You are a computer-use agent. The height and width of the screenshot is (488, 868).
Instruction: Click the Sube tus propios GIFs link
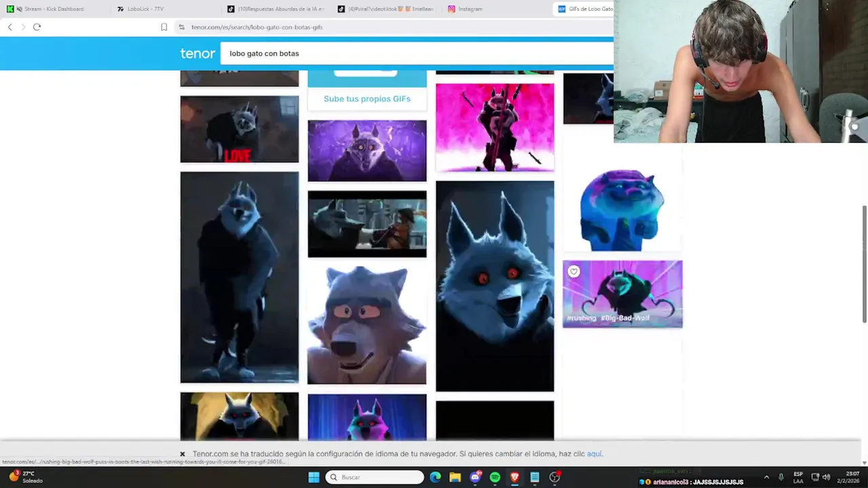point(367,99)
